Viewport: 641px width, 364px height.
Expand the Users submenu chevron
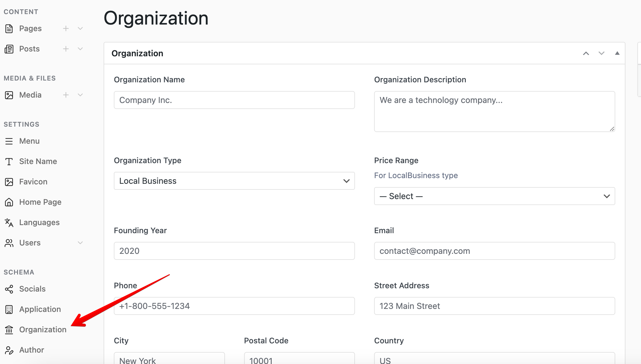coord(80,243)
